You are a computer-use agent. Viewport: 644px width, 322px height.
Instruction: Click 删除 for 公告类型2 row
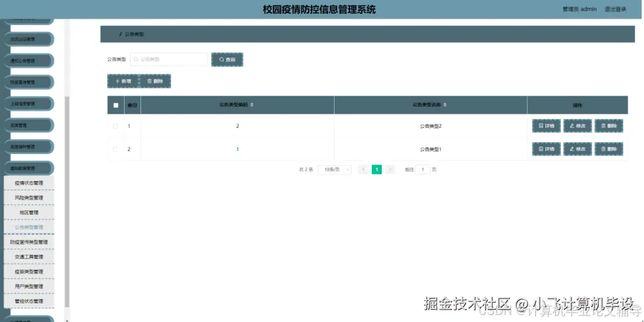click(x=608, y=126)
